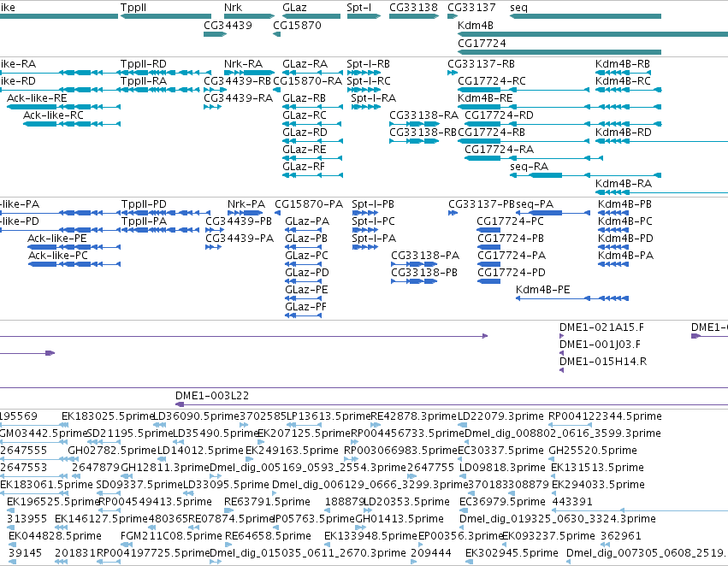Image resolution: width=728 pixels, height=566 pixels.
Task: Click EST EK302945.5prime
Action: point(469,562)
